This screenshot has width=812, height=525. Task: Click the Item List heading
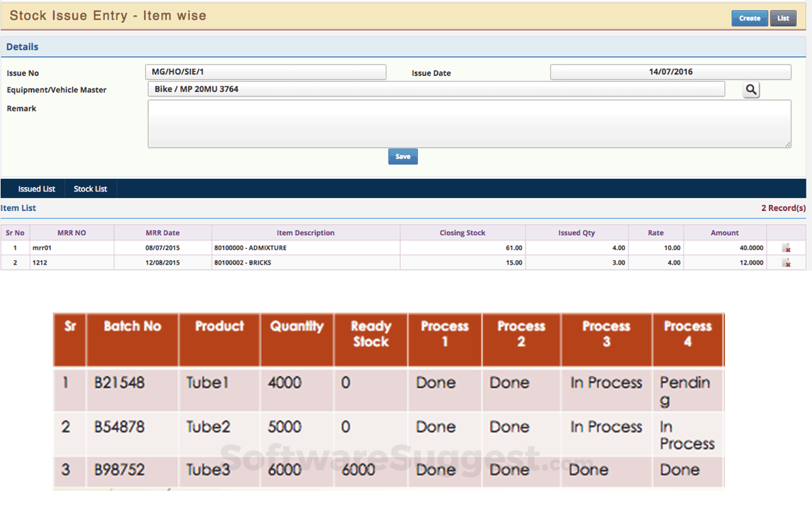tap(18, 208)
